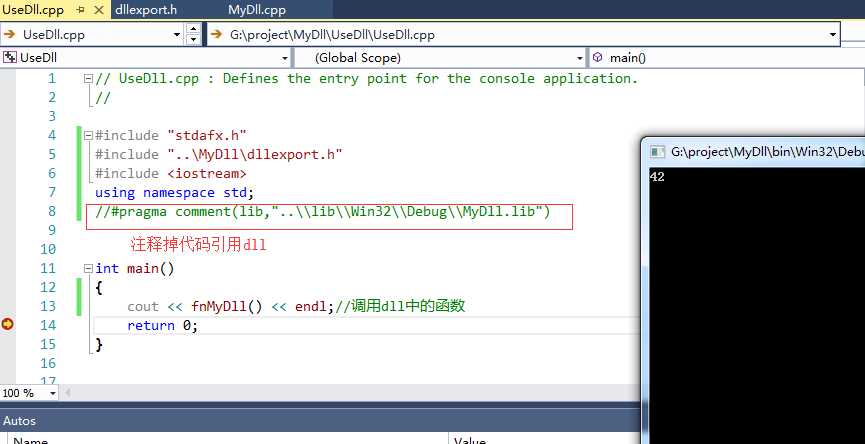Click line number 3 in the margin
Screen dimensions: 865x444
click(x=52, y=116)
